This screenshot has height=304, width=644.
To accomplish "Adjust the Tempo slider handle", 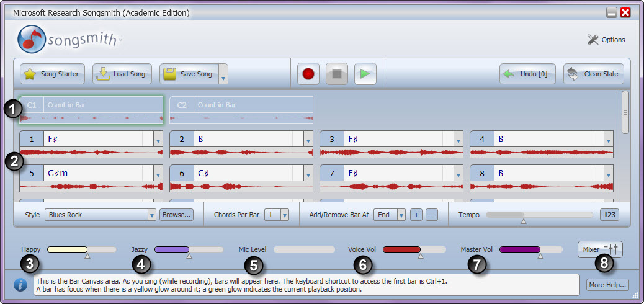I will pyautogui.click(x=523, y=221).
